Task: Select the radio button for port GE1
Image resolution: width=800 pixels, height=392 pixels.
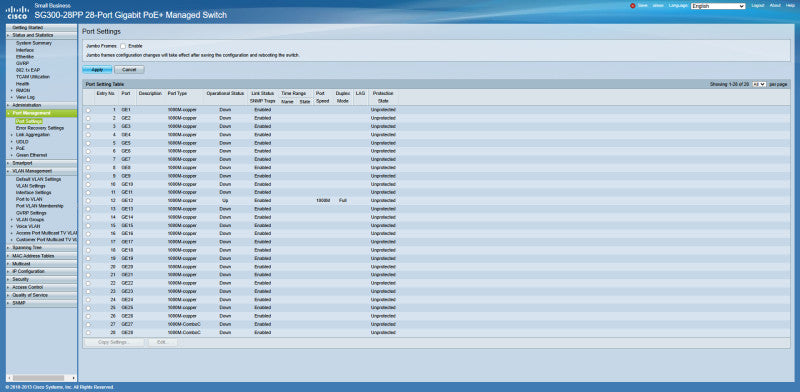Action: coord(88,110)
